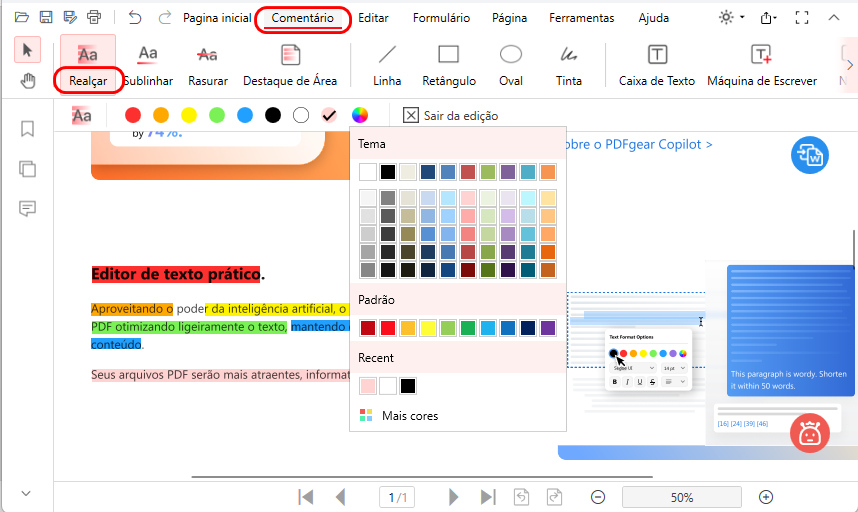Viewport: 858px width, 512px height.
Task: Select the arrow cursor tool
Action: pos(27,50)
